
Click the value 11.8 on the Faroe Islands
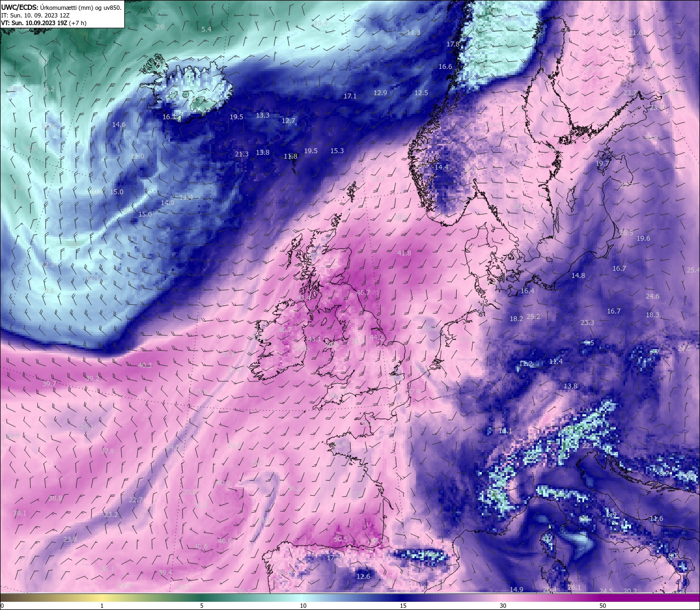[291, 156]
